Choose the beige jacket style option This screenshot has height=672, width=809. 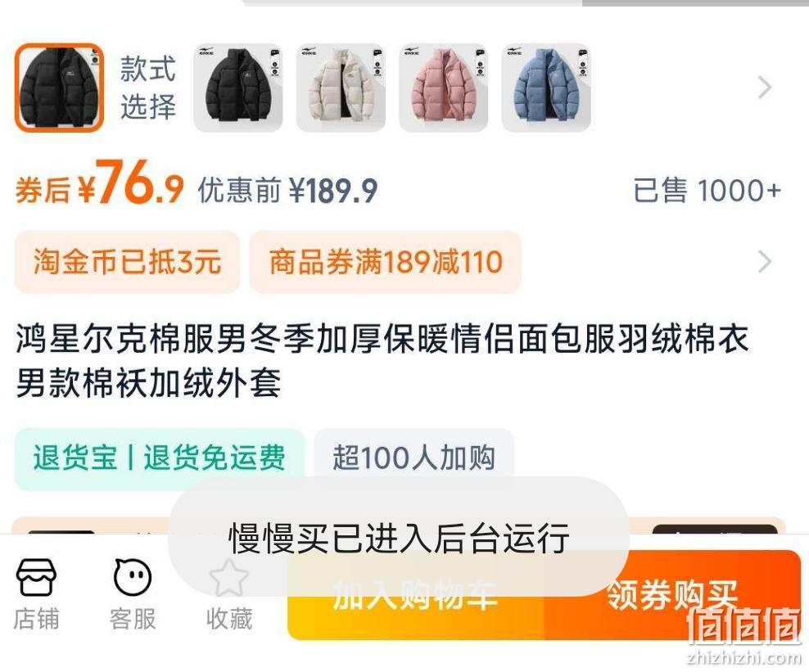(x=341, y=88)
